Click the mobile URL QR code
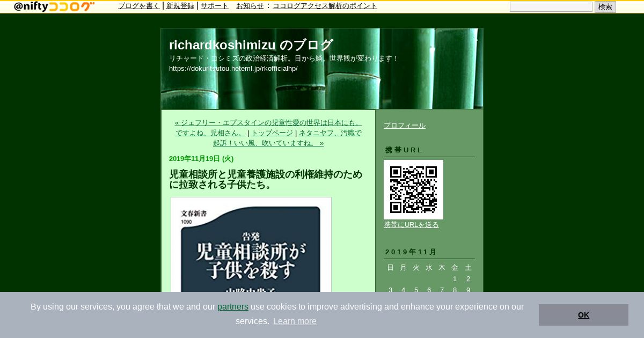 (413, 189)
